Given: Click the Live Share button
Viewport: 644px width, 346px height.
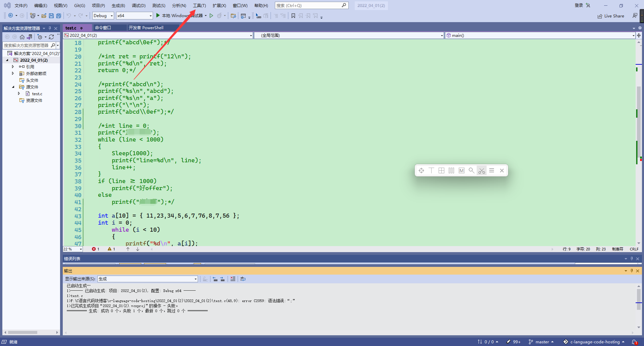Looking at the screenshot, I should coord(611,16).
